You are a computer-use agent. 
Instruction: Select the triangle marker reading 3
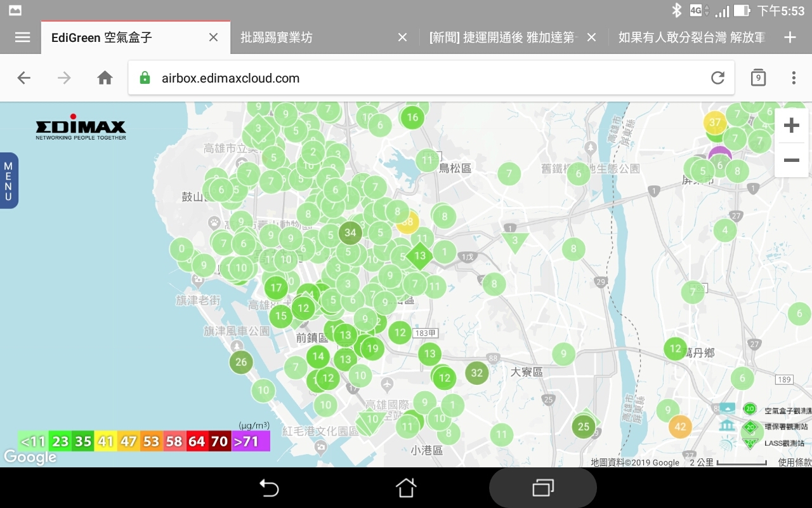pos(514,241)
